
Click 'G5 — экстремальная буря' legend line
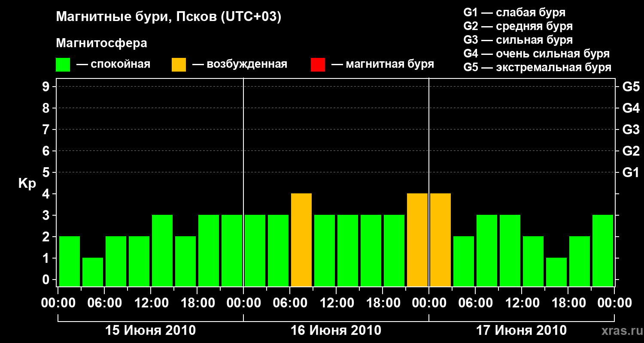tap(538, 67)
